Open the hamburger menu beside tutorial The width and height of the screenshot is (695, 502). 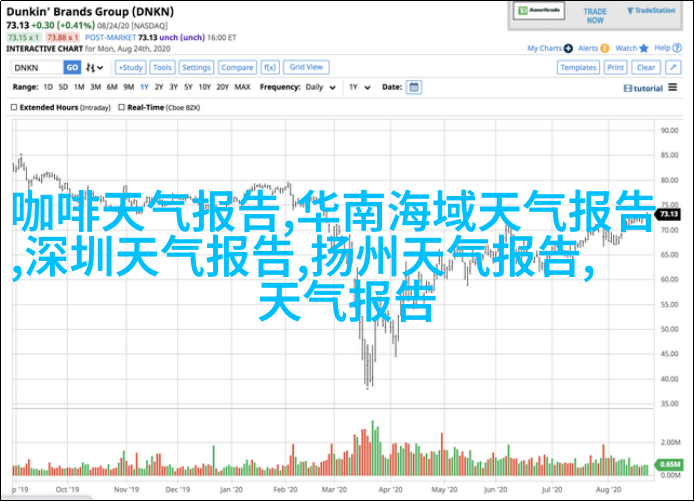pyautogui.click(x=673, y=87)
